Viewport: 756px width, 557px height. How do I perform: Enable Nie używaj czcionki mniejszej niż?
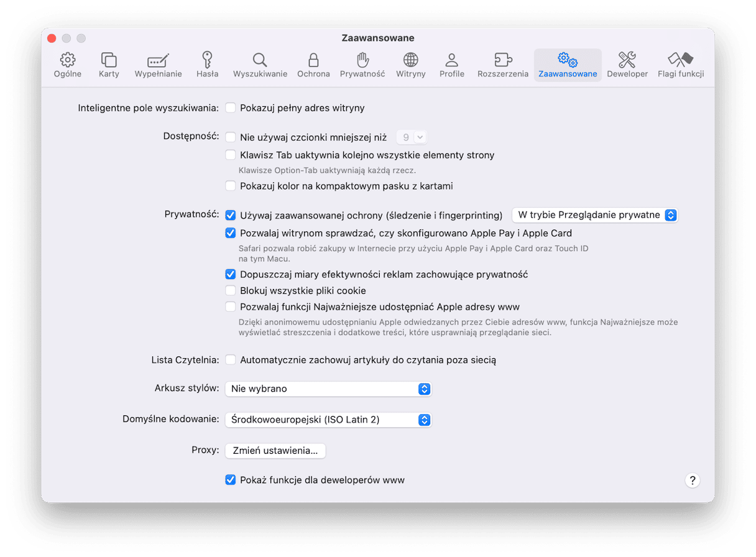coord(231,137)
